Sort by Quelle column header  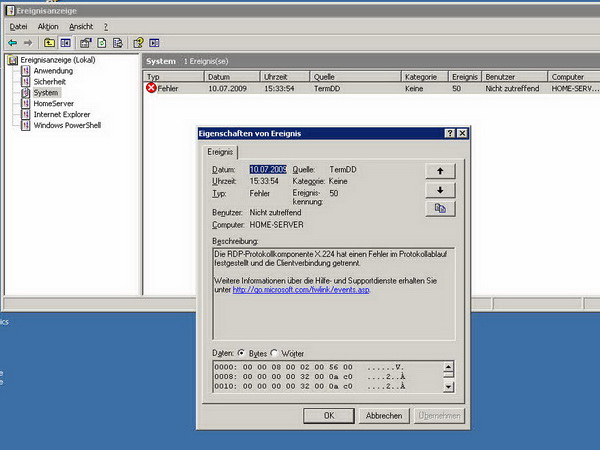tap(355, 77)
